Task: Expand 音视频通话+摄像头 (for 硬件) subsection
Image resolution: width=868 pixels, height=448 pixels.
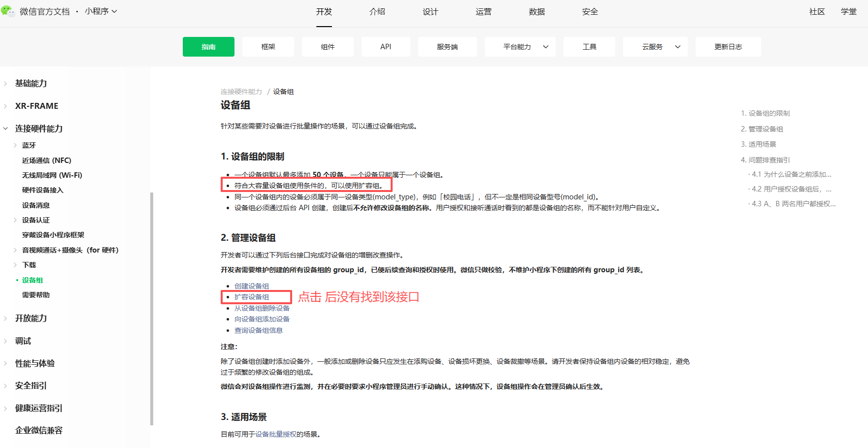Action: 15,250
